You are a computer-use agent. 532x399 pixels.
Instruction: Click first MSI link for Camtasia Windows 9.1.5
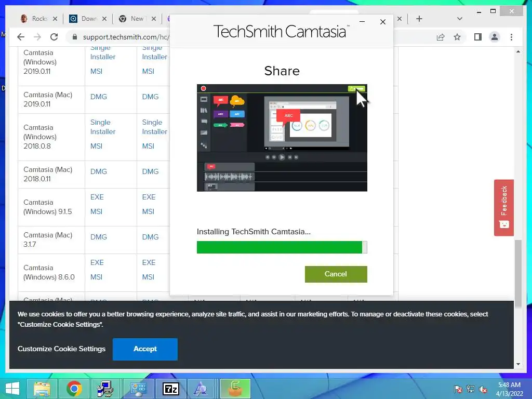pos(96,211)
